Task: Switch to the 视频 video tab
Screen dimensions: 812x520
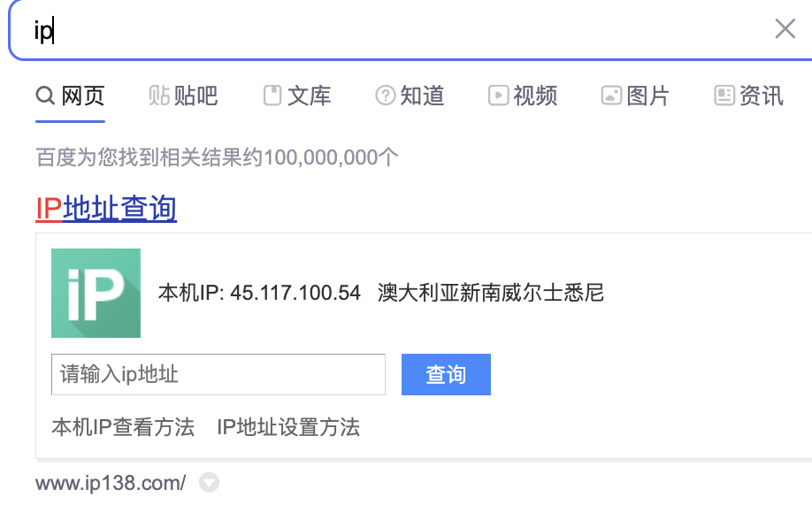Action: point(523,96)
